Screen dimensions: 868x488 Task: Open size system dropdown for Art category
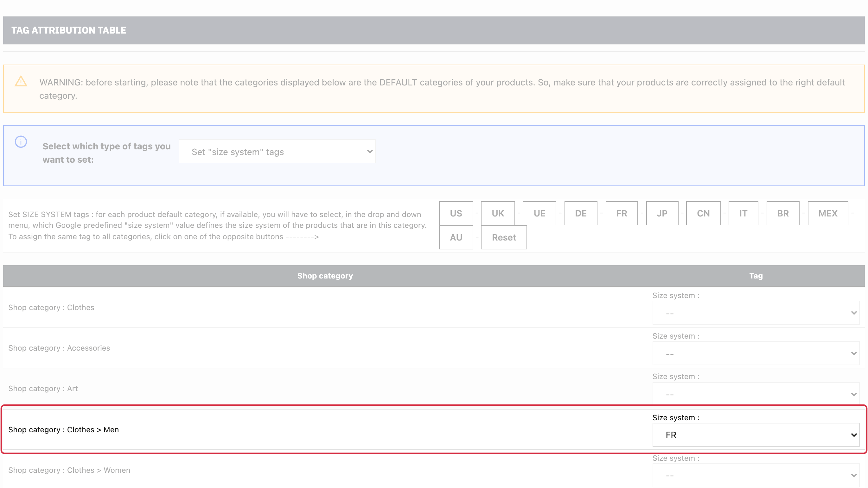(x=756, y=394)
